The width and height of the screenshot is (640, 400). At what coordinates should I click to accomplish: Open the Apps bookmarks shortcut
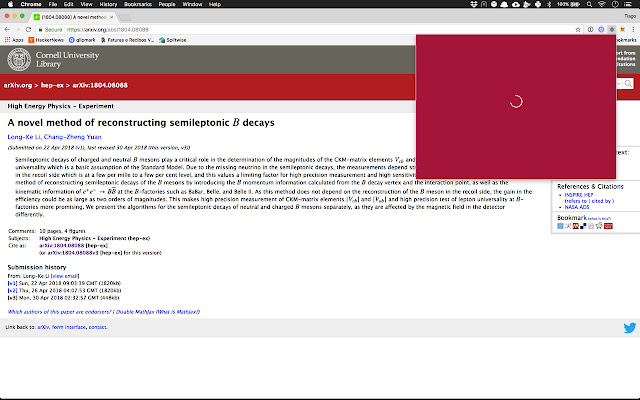14,40
